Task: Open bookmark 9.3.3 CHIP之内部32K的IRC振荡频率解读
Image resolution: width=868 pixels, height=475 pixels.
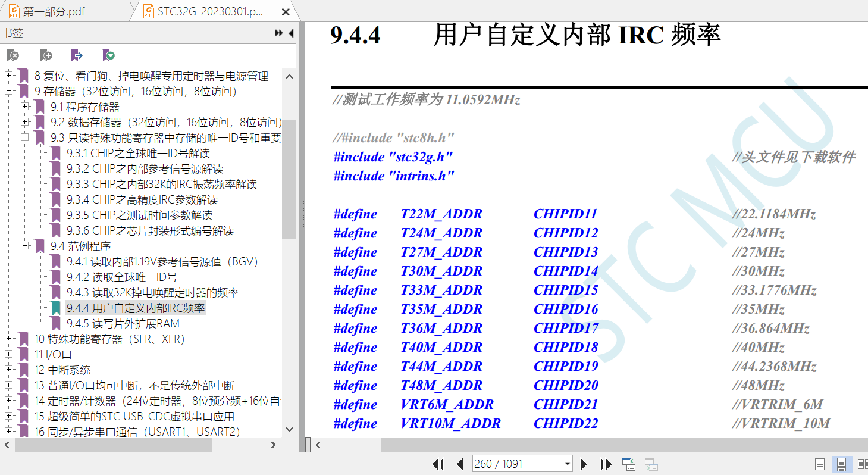Action: coord(161,185)
